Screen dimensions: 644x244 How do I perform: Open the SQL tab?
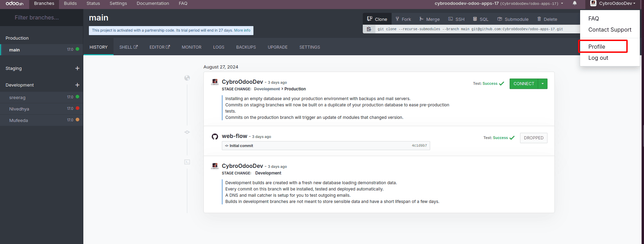point(480,19)
